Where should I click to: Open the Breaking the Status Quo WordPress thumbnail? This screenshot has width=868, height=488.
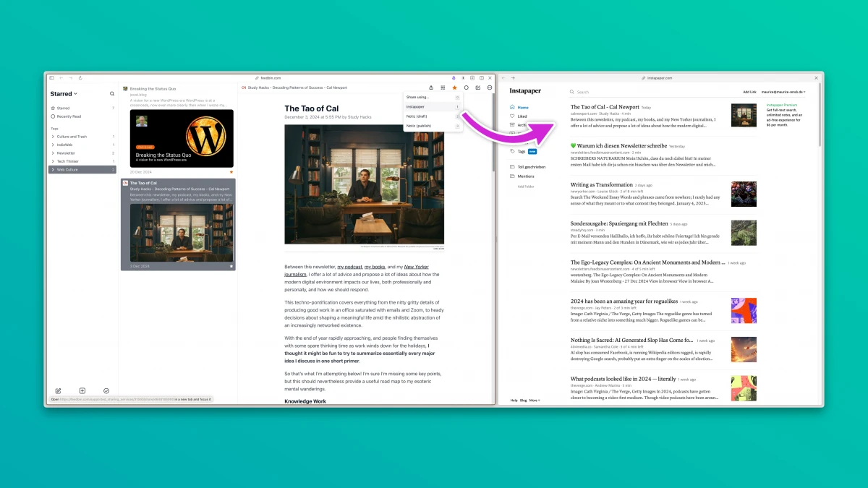pos(182,138)
